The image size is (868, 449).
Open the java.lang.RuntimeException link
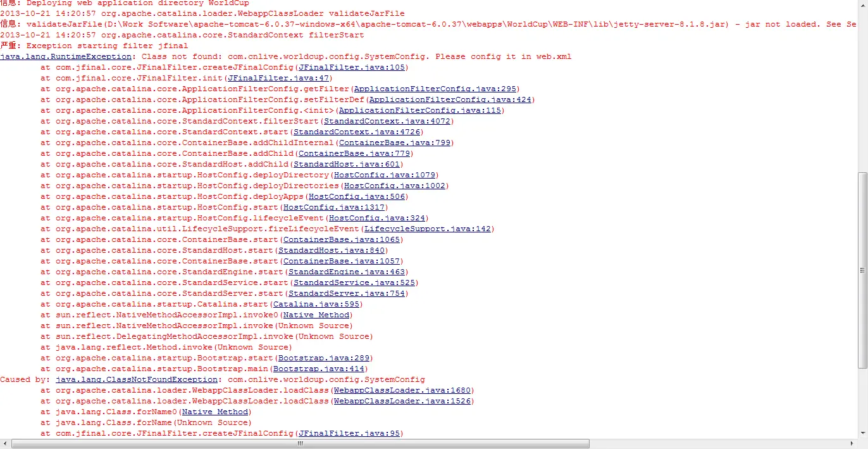point(66,56)
